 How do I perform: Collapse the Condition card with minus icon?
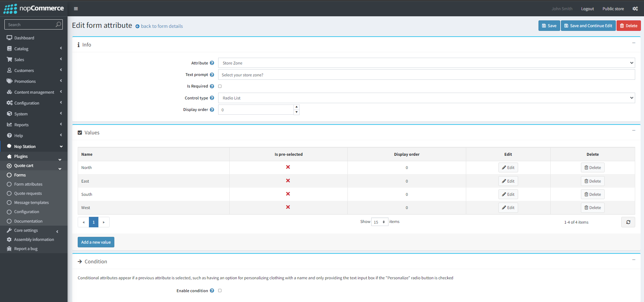pyautogui.click(x=633, y=260)
